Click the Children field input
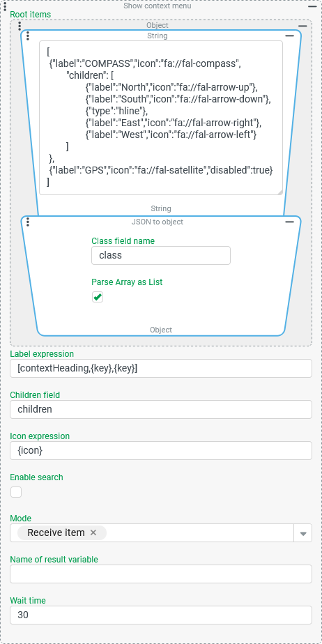 [x=161, y=410]
